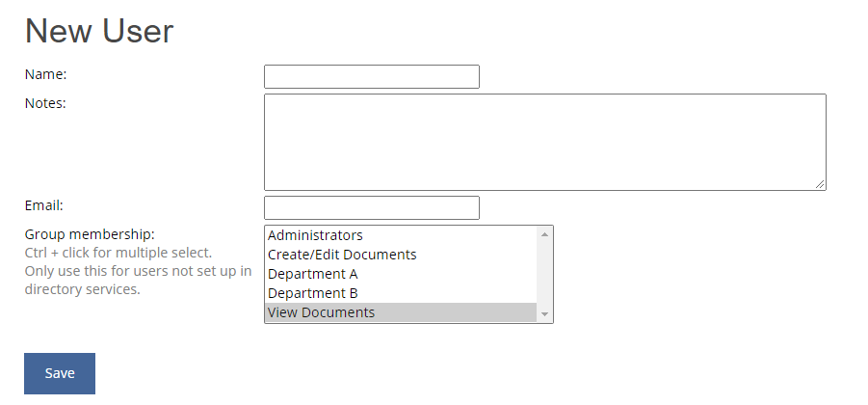Click the New User heading
The height and width of the screenshot is (405, 868).
(99, 31)
